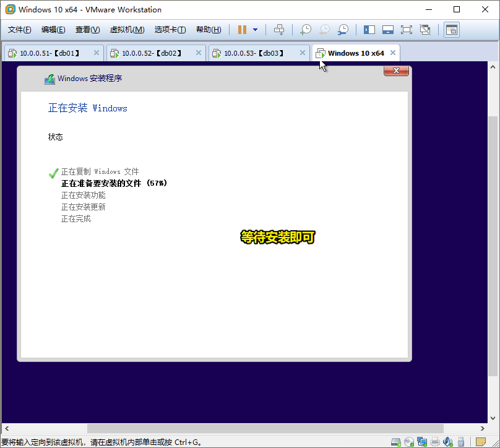Click the scroll down arrow of vertical scrollbar
The image size is (500, 448).
coord(493,418)
